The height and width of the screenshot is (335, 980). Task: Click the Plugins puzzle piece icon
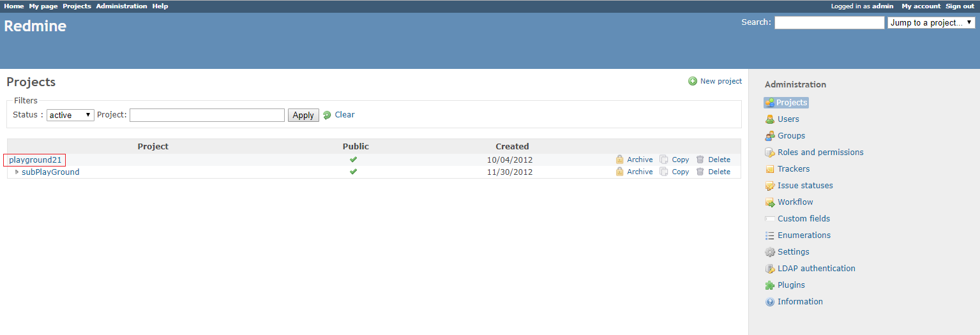point(770,285)
